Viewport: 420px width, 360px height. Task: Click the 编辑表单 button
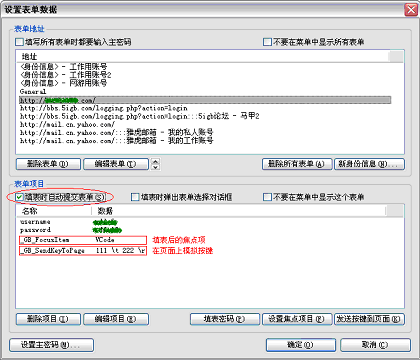(116, 164)
